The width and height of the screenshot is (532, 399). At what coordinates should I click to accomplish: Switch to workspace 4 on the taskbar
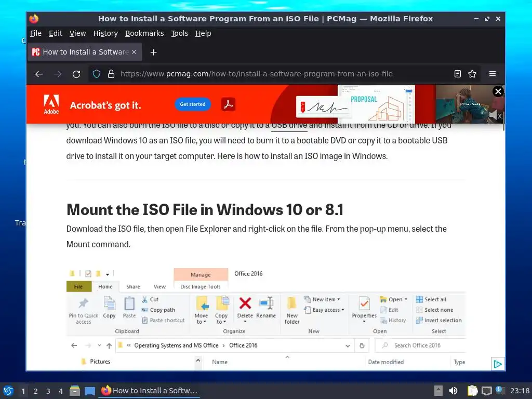61,391
